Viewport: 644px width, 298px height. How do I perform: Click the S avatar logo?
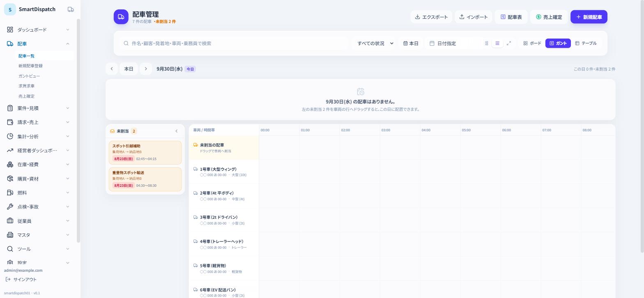click(x=10, y=9)
